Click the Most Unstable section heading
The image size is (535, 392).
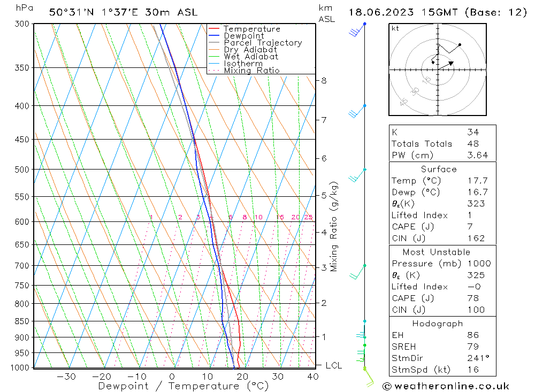click(x=437, y=252)
